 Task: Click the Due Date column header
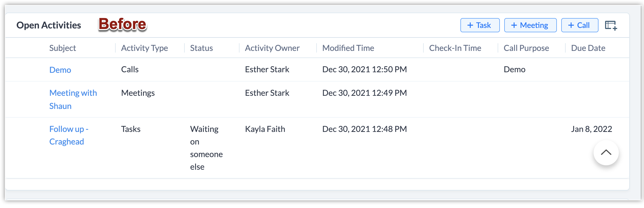[x=588, y=48]
